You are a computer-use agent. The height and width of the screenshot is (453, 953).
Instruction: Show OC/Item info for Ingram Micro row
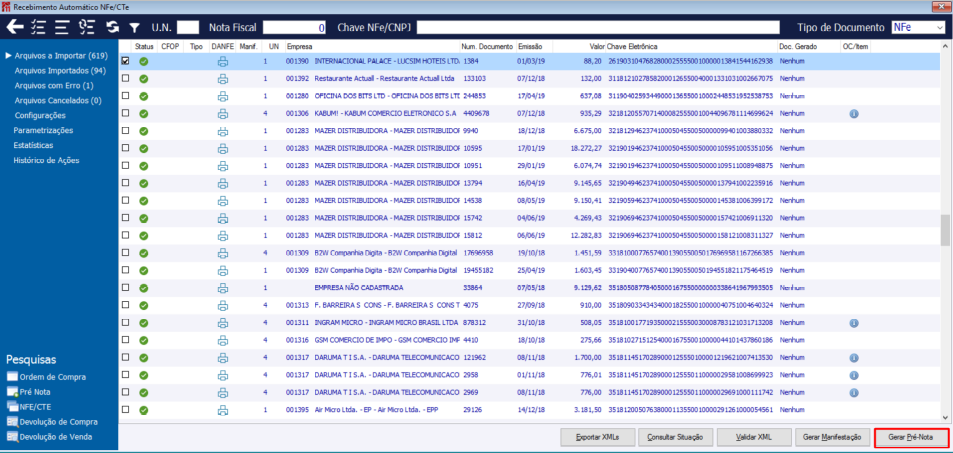pyautogui.click(x=853, y=323)
